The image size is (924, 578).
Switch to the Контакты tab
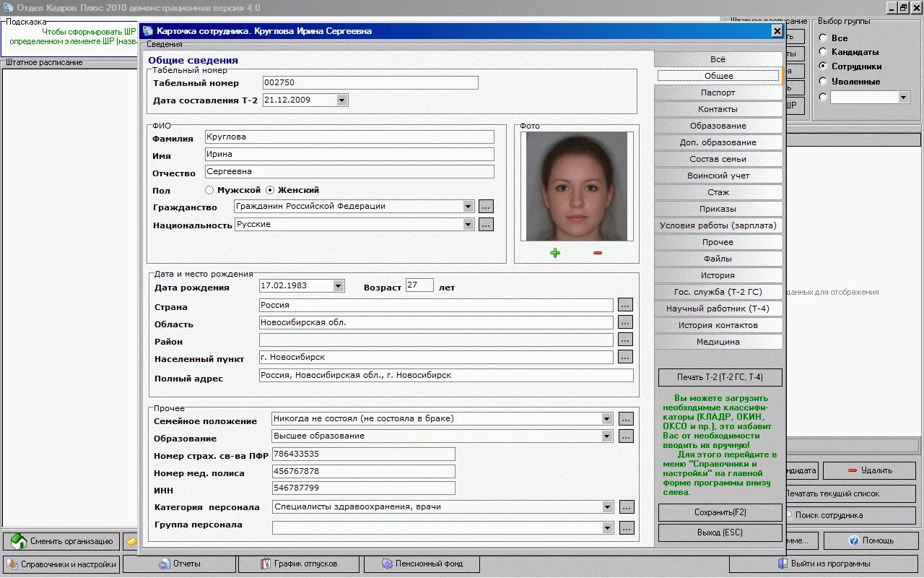tap(718, 109)
